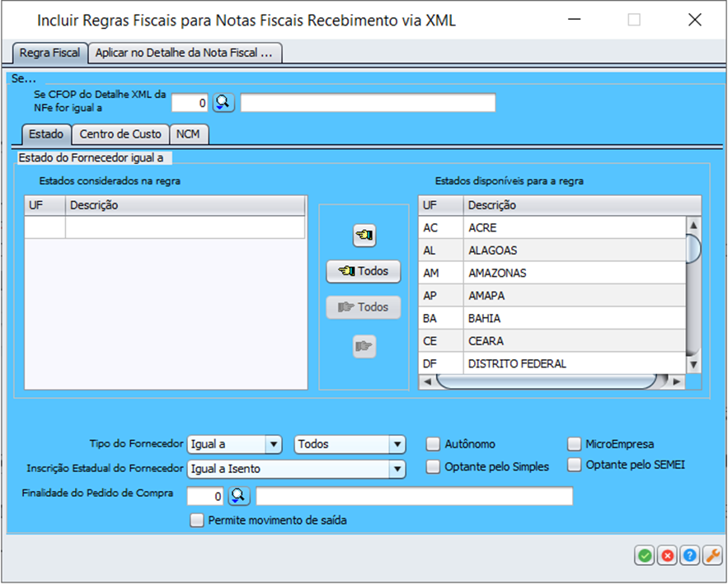The width and height of the screenshot is (728, 585).
Task: Open the Aplicar no Detalhe da Nota Fiscal tab
Action: click(x=185, y=53)
